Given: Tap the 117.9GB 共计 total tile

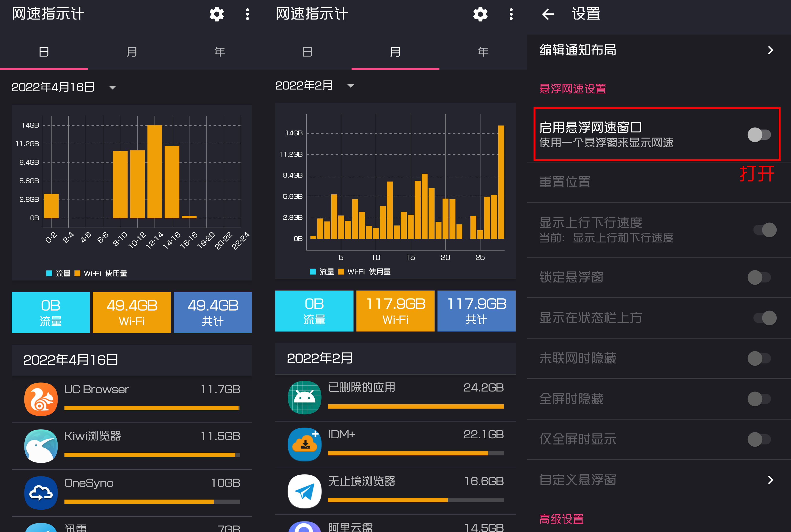Looking at the screenshot, I should 476,311.
